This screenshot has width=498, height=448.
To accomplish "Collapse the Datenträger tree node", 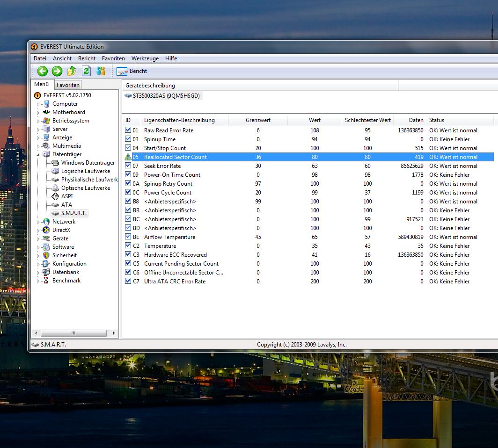I will click(38, 154).
